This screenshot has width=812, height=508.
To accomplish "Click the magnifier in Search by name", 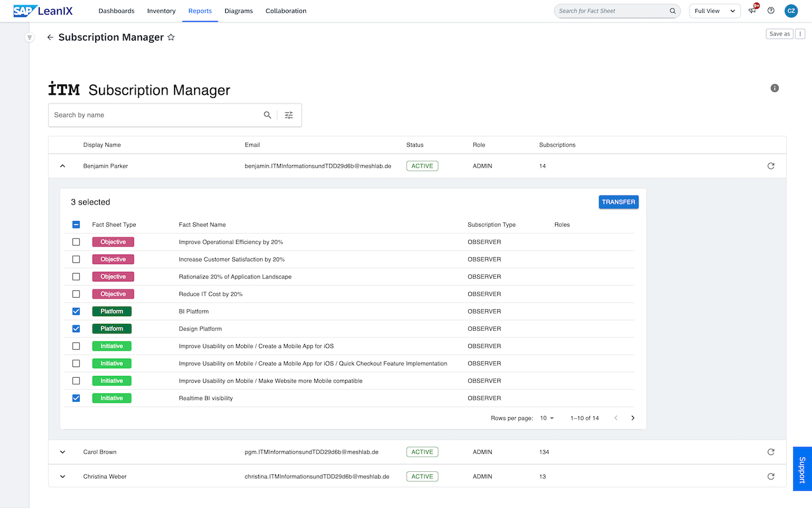I will 267,115.
